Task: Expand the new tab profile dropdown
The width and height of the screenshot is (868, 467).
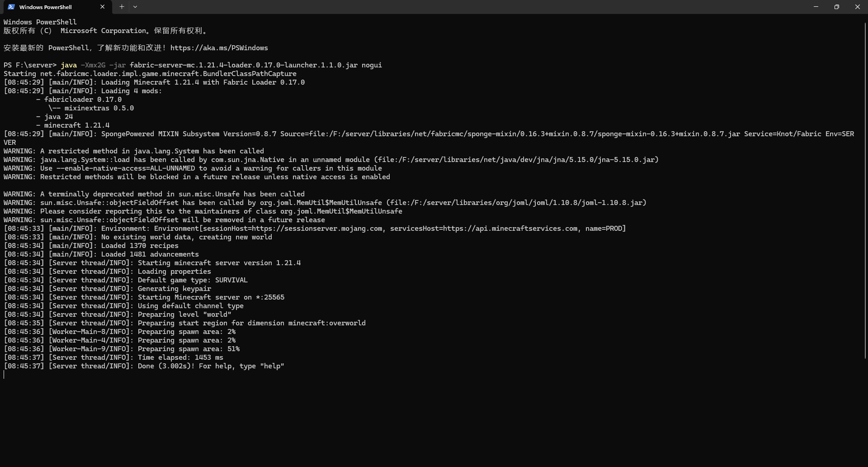Action: pos(135,7)
